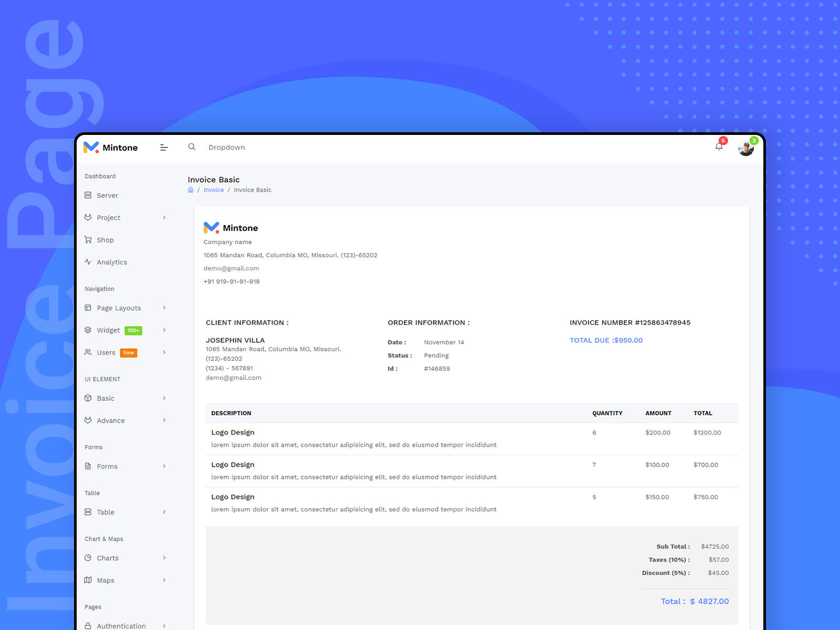
Task: Expand the Widget submenu chevron
Action: click(x=164, y=330)
